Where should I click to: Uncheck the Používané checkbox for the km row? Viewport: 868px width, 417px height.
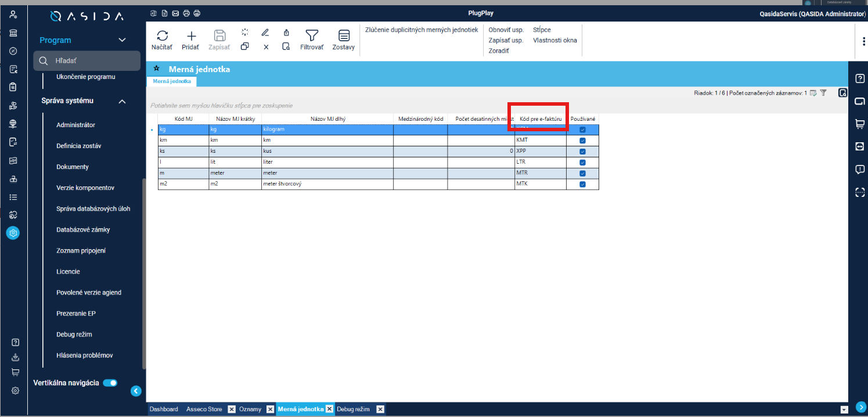pyautogui.click(x=582, y=141)
